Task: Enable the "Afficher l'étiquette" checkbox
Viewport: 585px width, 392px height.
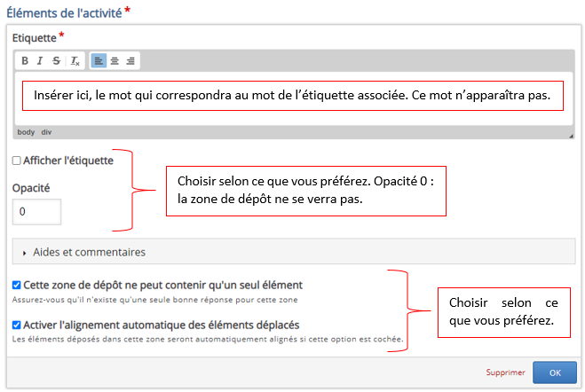Action: point(17,161)
